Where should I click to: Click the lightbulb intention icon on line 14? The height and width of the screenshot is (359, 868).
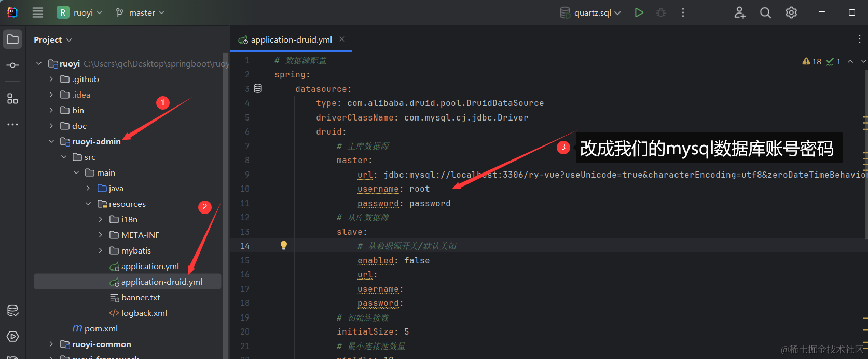click(x=284, y=246)
